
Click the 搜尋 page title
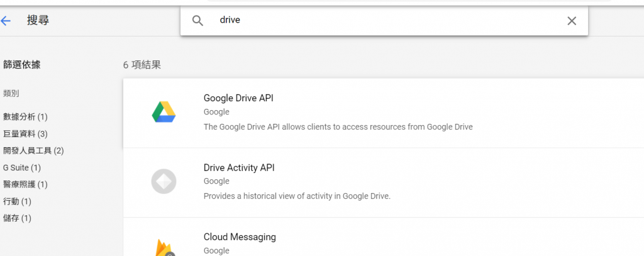(x=38, y=21)
